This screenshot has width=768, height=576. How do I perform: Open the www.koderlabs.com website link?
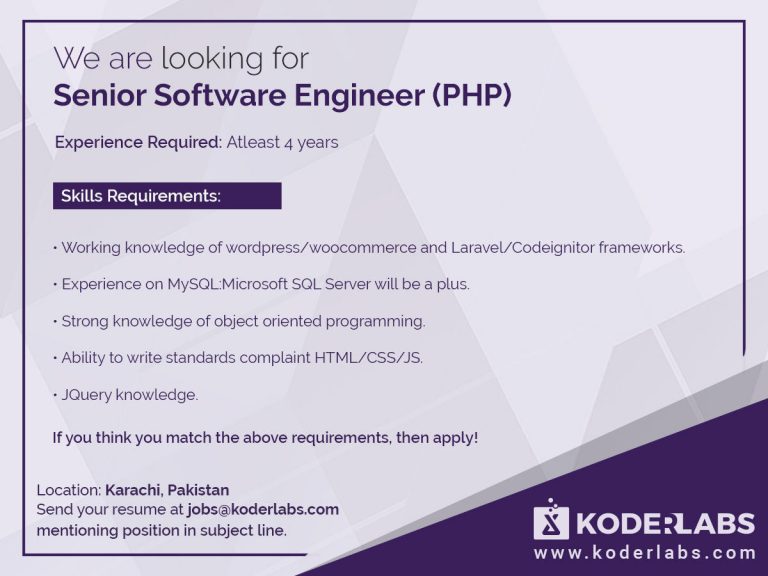click(x=644, y=552)
